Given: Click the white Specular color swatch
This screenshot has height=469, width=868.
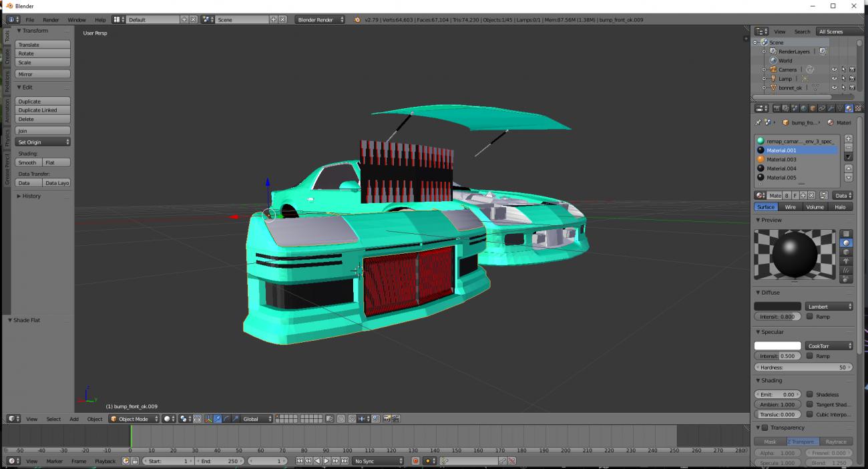Looking at the screenshot, I should tap(777, 346).
